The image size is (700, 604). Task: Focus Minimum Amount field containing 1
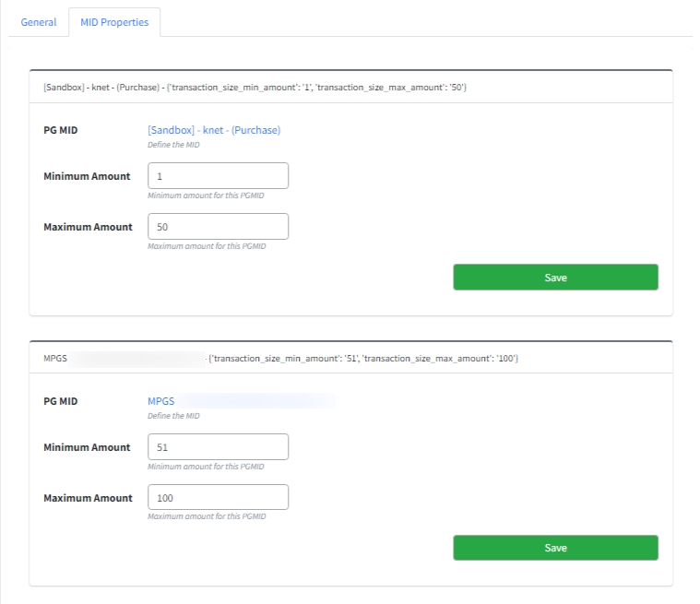pyautogui.click(x=218, y=176)
